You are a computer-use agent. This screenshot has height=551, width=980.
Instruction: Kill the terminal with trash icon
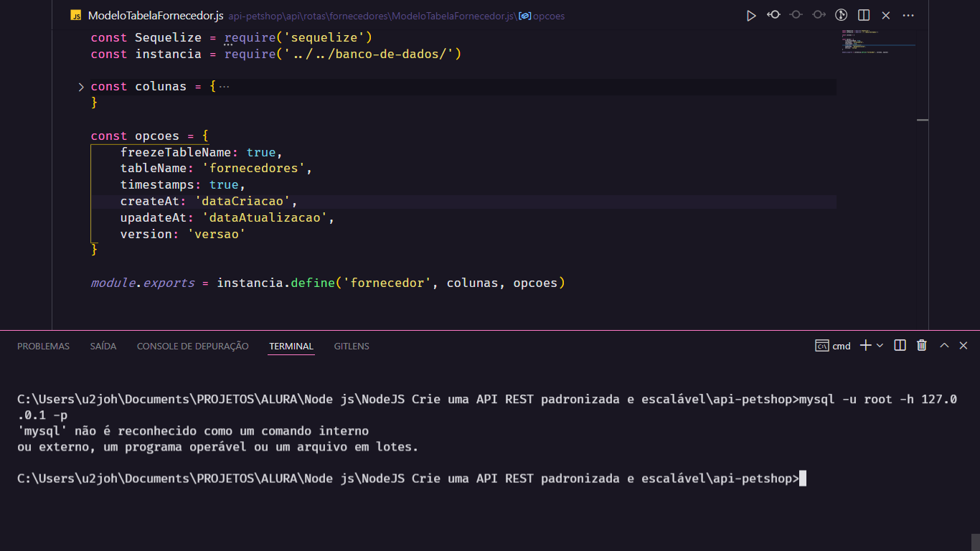[922, 346]
